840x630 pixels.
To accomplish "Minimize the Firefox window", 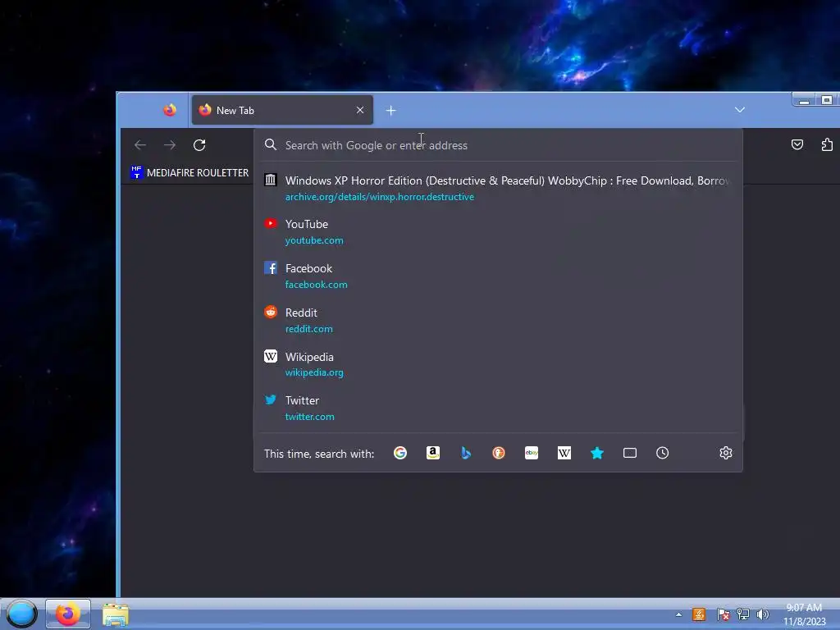I will coord(804,100).
